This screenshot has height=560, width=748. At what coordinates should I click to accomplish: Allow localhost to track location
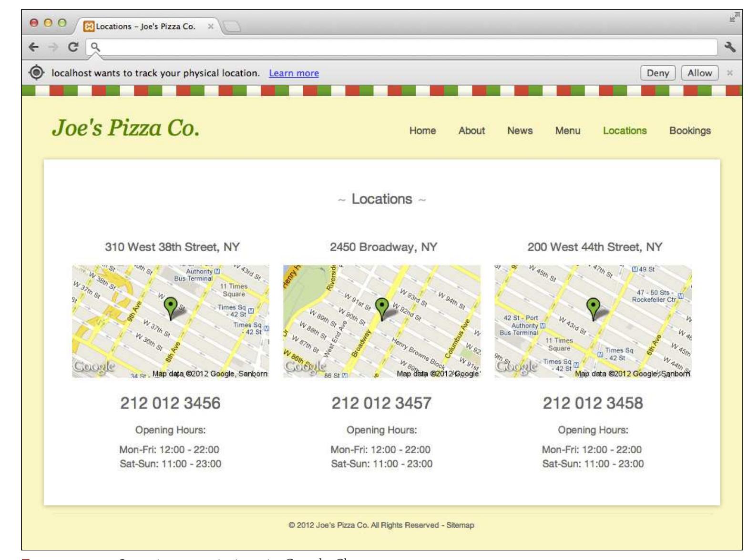point(699,73)
